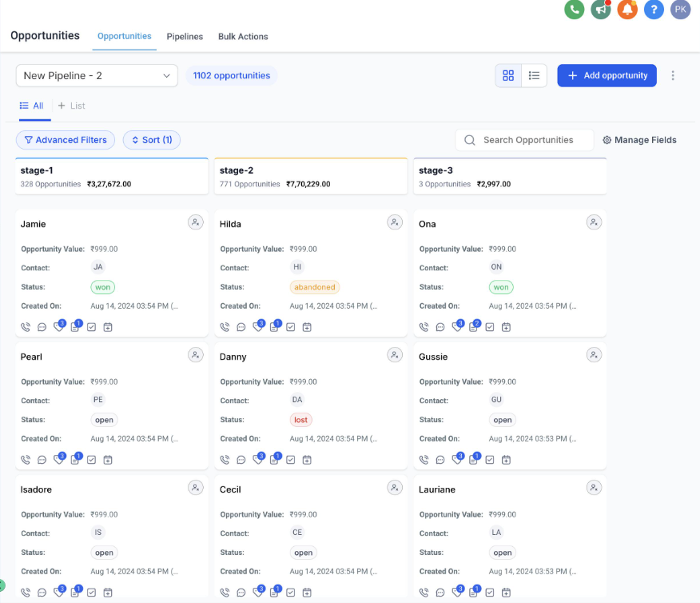Image resolution: width=700 pixels, height=603 pixels.
Task: Click the JA contact avatar on Jamie card
Action: [98, 267]
